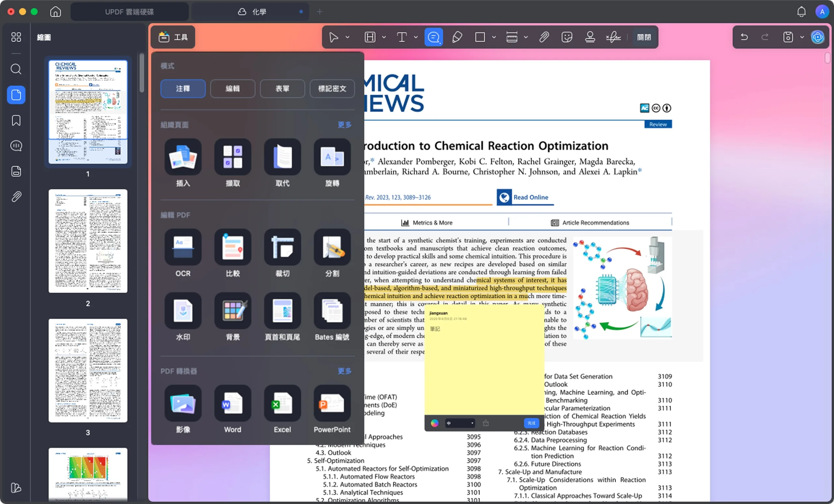The image size is (834, 504).
Task: Open the bookmark panel in the left sidebar
Action: 16,120
